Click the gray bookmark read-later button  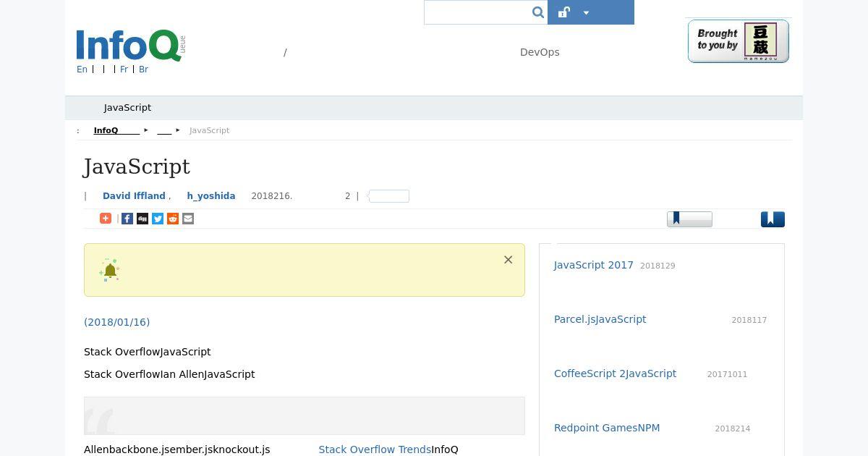point(689,219)
